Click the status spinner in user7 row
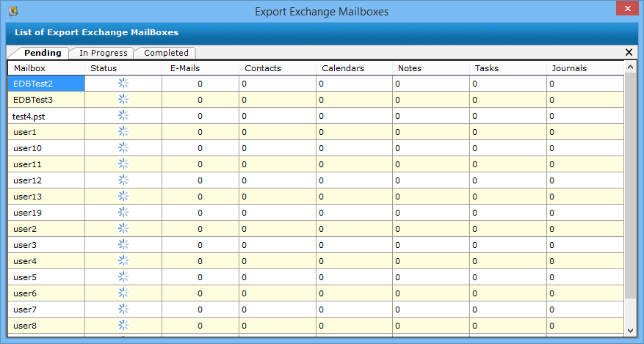The width and height of the screenshot is (644, 344). pos(123,309)
